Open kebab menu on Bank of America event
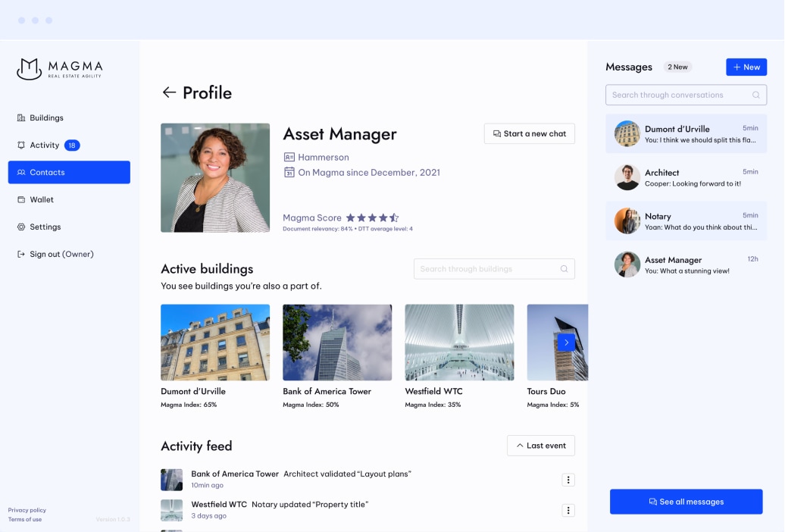Screen dimensions: 785x532 (568, 480)
